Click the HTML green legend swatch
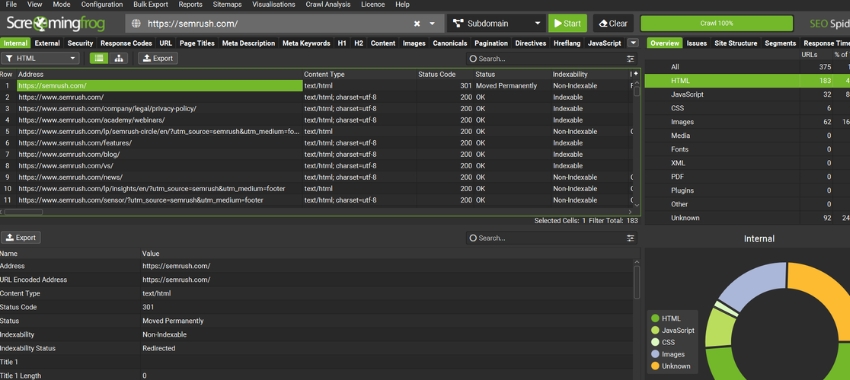Screen dimensions: 850x380 (x=655, y=319)
